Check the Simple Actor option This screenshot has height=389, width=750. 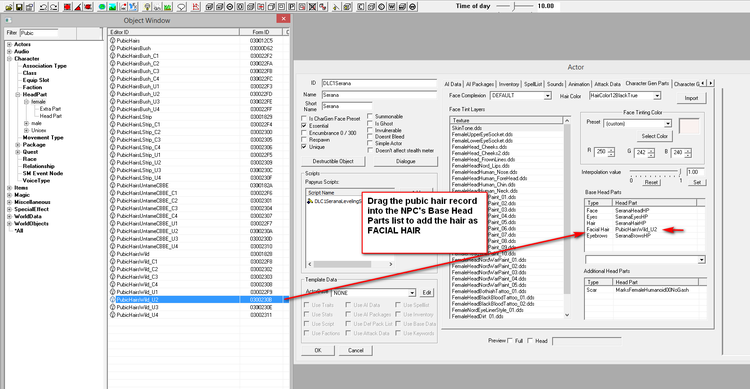(x=370, y=143)
